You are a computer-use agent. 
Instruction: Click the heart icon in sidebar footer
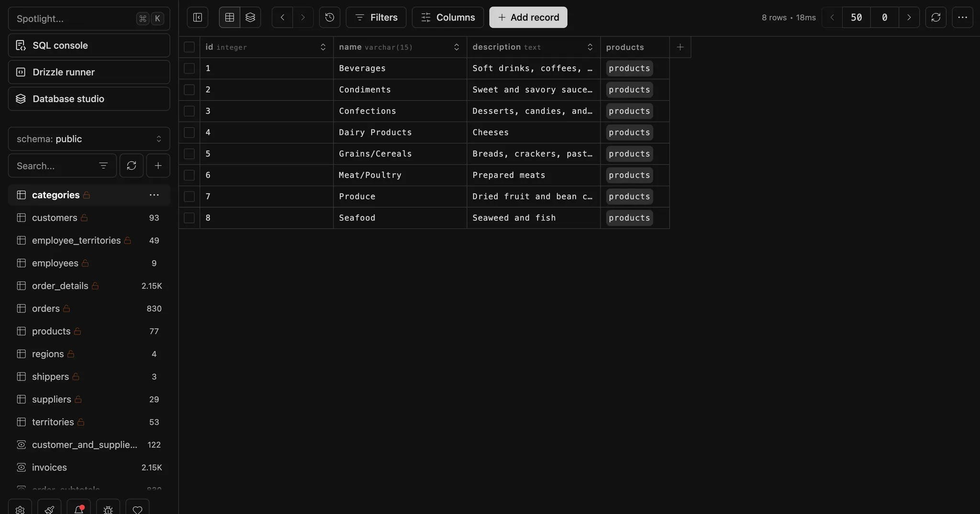(137, 509)
